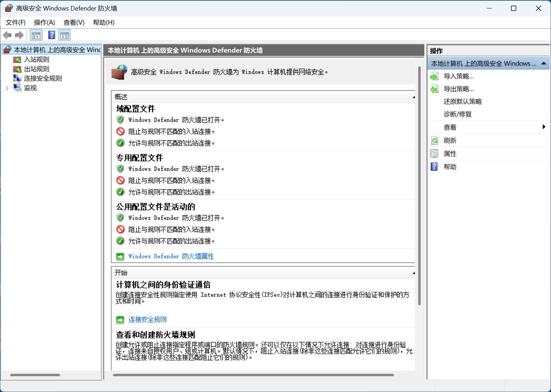Open the 查看 submenu arrow in Actions pane
This screenshot has width=551, height=392.
[x=544, y=127]
